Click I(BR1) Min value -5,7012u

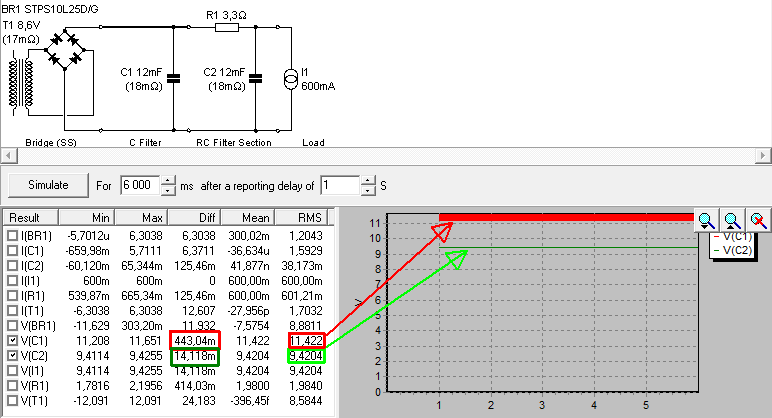pyautogui.click(x=88, y=236)
